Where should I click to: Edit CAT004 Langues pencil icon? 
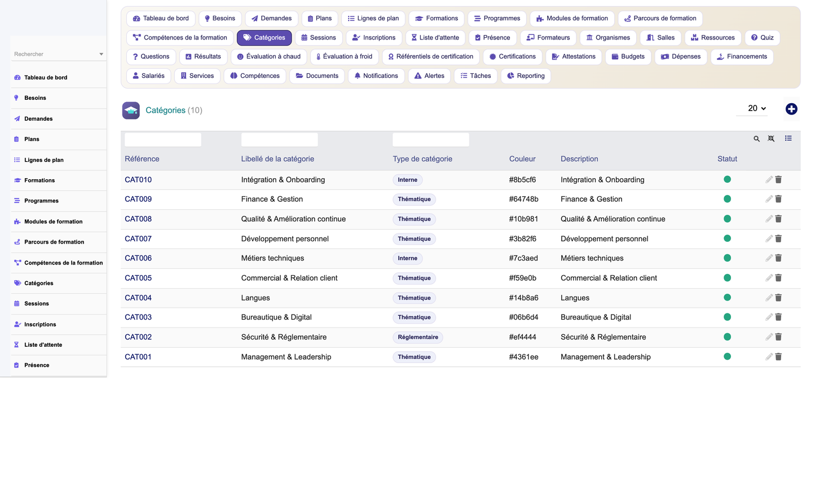tap(769, 298)
